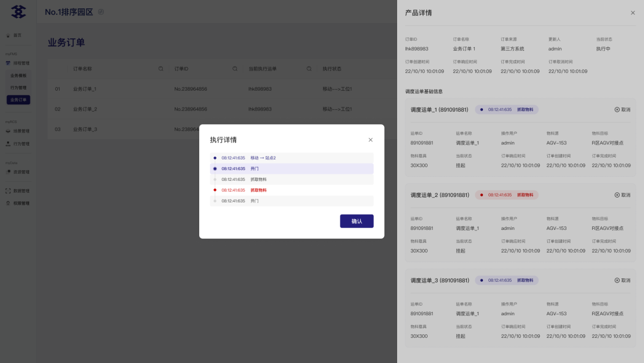Viewport: 644px width, 363px height.
Task: Click the search icon in 订单ID column
Action: 235,69
